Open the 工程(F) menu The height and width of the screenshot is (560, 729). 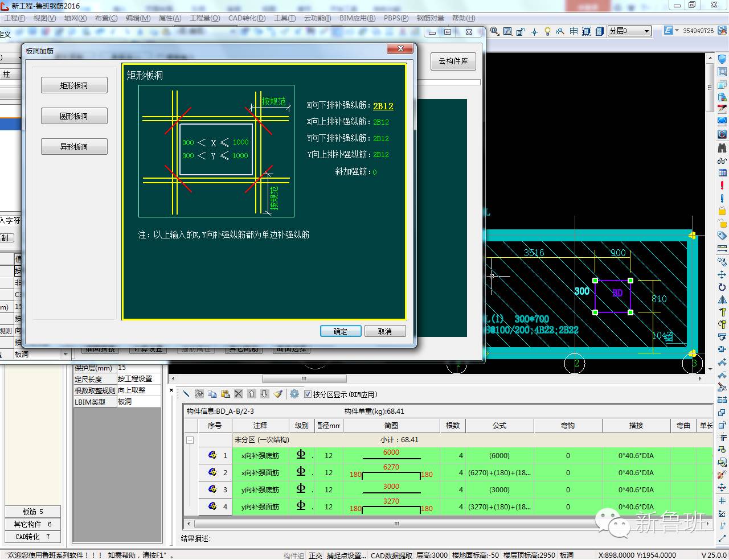15,18
